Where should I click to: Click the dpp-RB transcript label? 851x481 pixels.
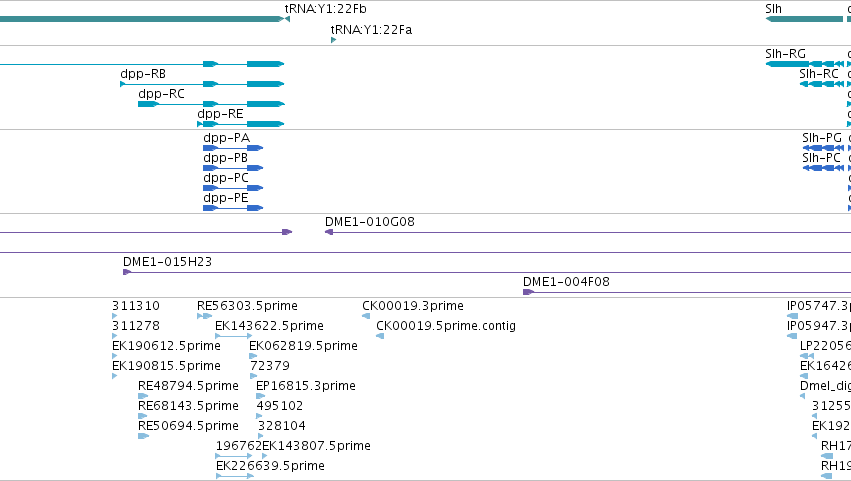143,74
